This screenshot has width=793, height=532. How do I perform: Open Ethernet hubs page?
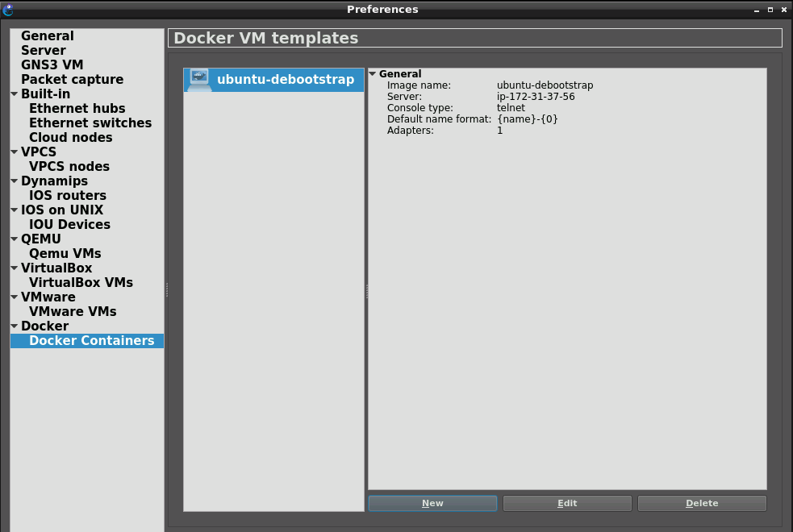click(x=77, y=109)
